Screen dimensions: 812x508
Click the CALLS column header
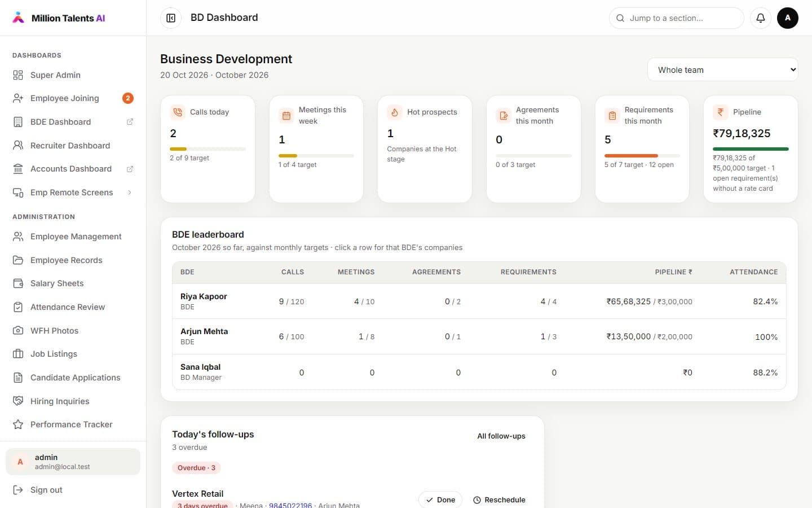(x=293, y=272)
